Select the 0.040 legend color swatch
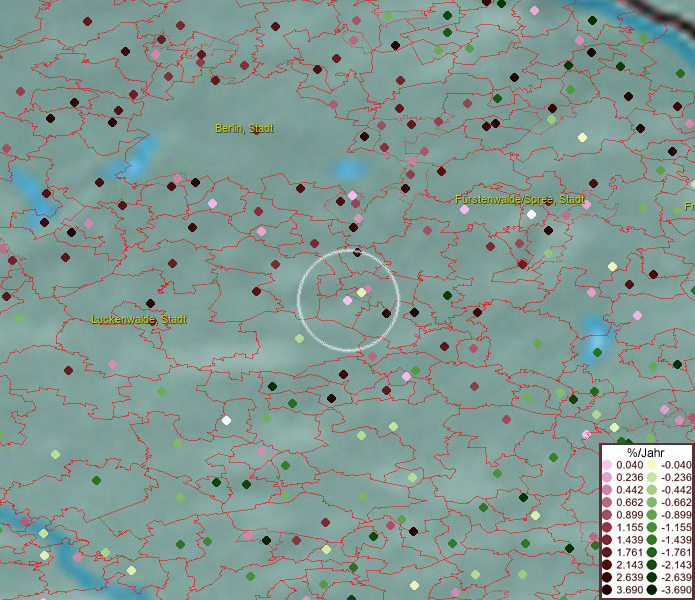 (607, 465)
